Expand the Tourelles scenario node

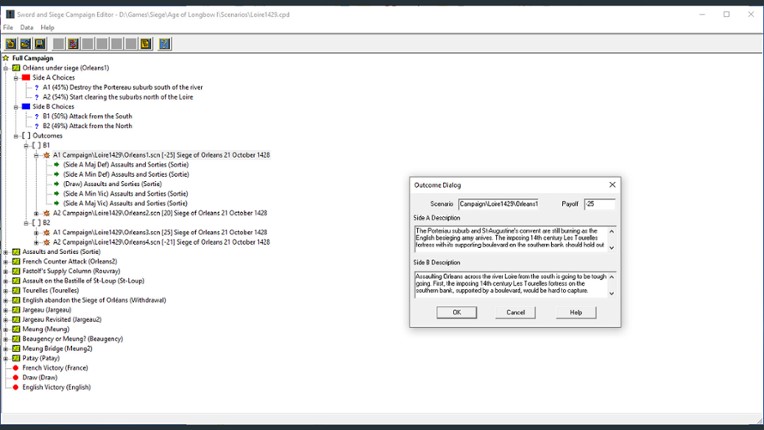(6, 290)
